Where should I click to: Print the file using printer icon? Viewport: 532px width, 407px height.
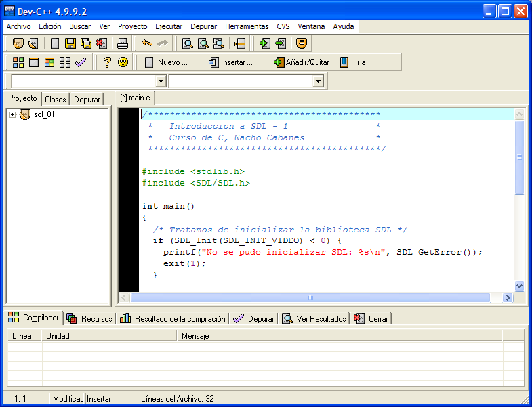coord(123,43)
